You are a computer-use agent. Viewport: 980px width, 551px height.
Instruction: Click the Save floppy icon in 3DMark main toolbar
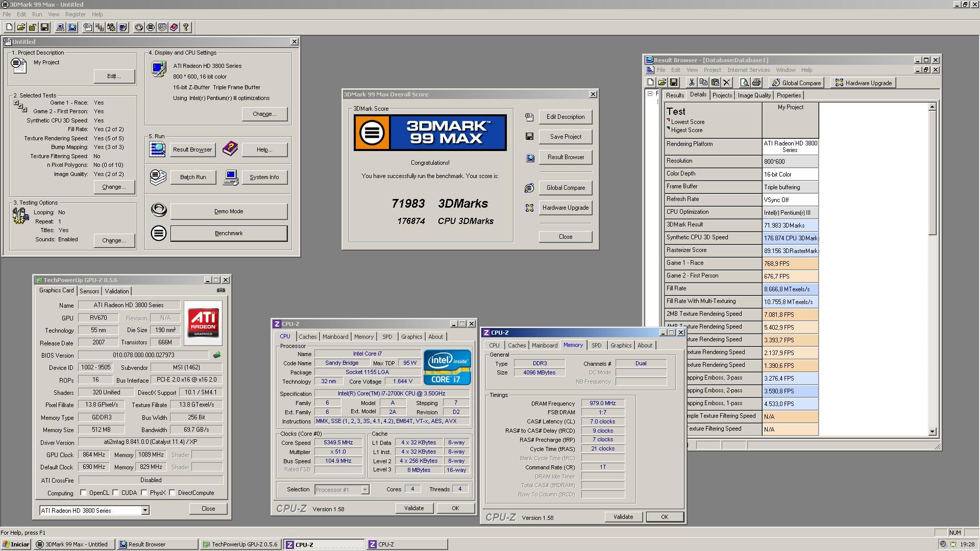(x=44, y=28)
